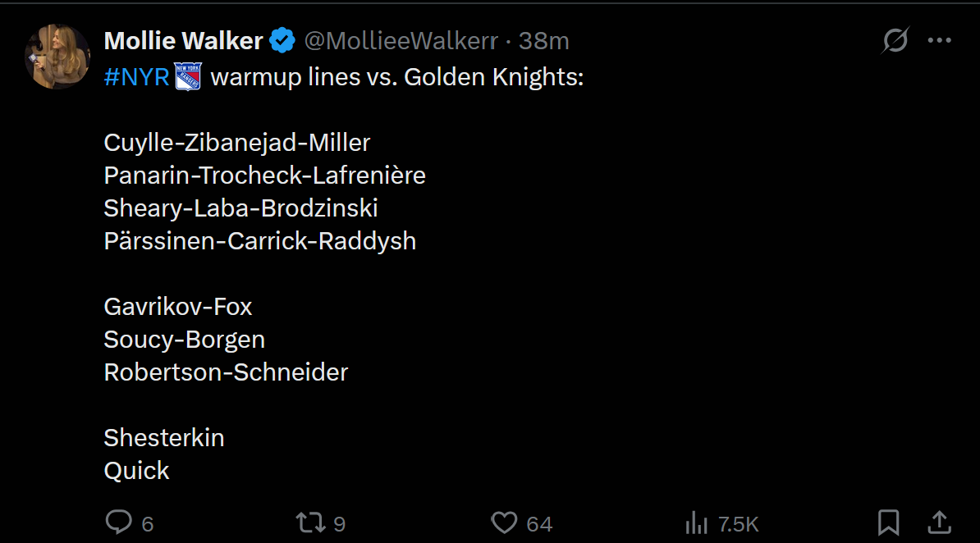This screenshot has width=980, height=543.
Task: Like the tweet with the heart icon
Action: (x=504, y=522)
